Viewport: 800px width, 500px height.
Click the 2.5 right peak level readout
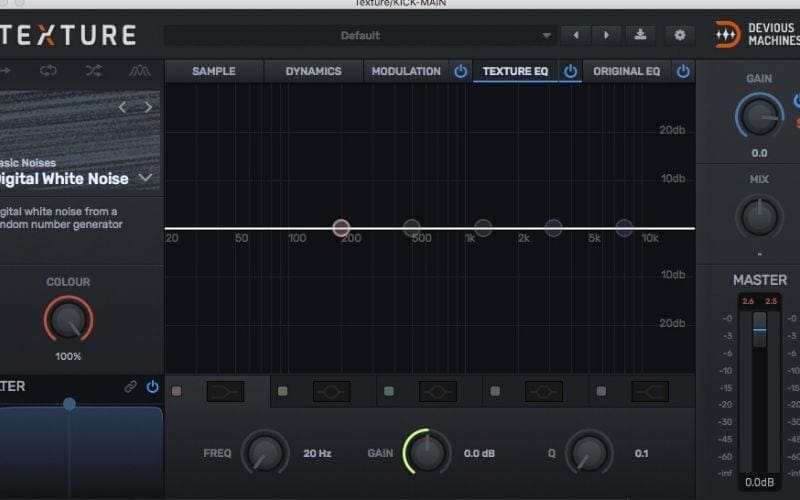tap(771, 301)
